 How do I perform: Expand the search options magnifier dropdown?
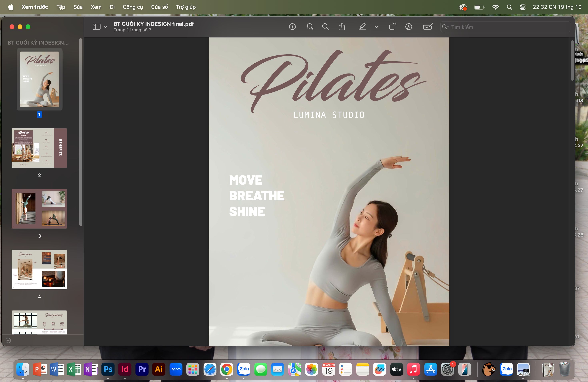(445, 27)
